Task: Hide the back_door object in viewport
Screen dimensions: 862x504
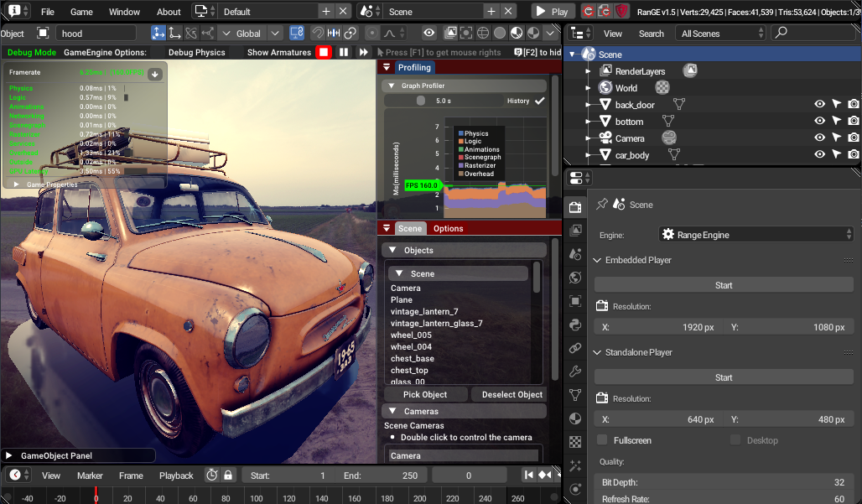Action: 819,105
